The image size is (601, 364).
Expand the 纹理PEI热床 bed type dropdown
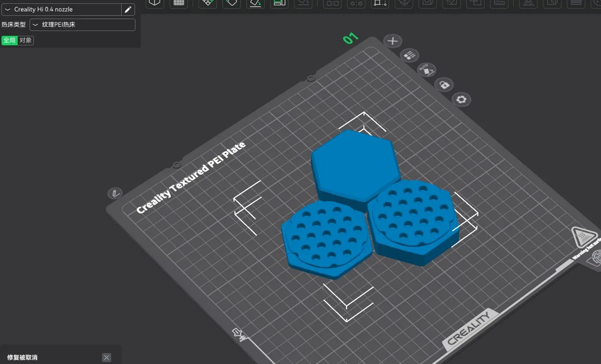pos(83,25)
